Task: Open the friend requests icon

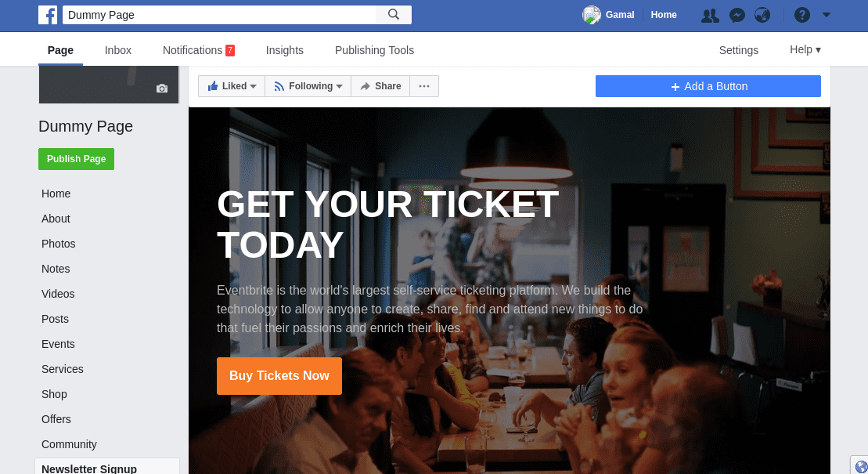Action: [x=710, y=16]
